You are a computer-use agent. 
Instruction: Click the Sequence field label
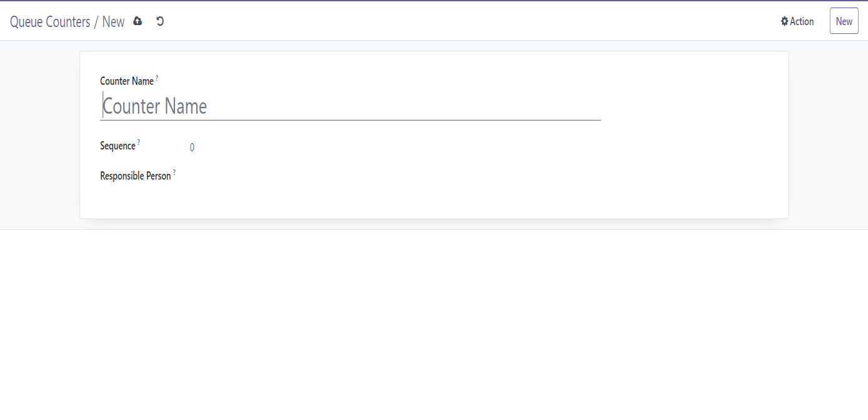[x=117, y=146]
